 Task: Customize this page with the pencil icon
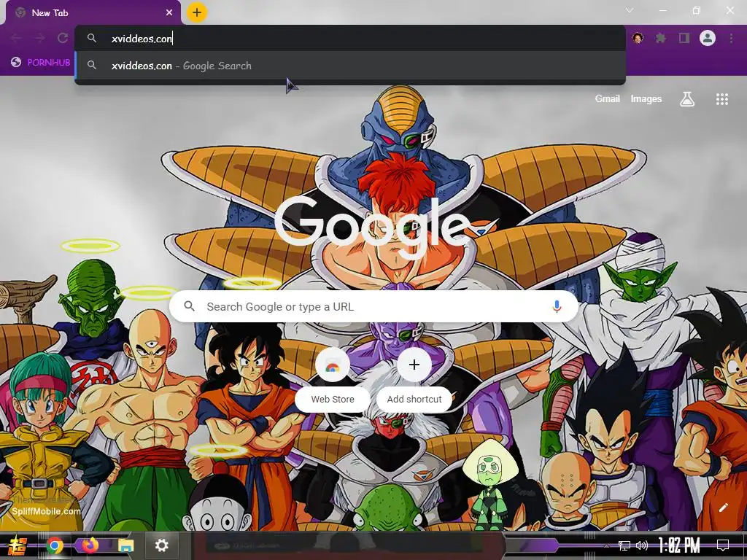[x=723, y=507]
